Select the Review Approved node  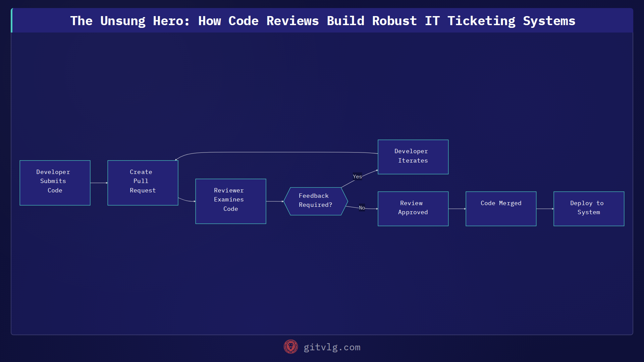[413, 209]
